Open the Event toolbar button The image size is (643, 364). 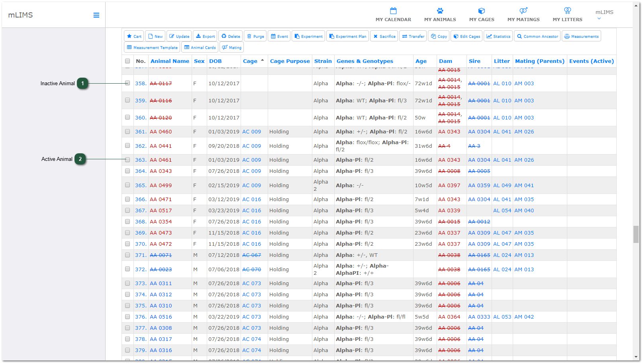click(x=279, y=36)
